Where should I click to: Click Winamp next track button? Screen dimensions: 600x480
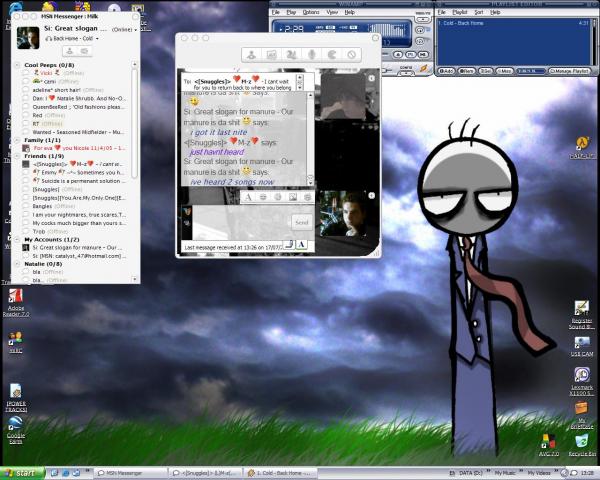(423, 54)
